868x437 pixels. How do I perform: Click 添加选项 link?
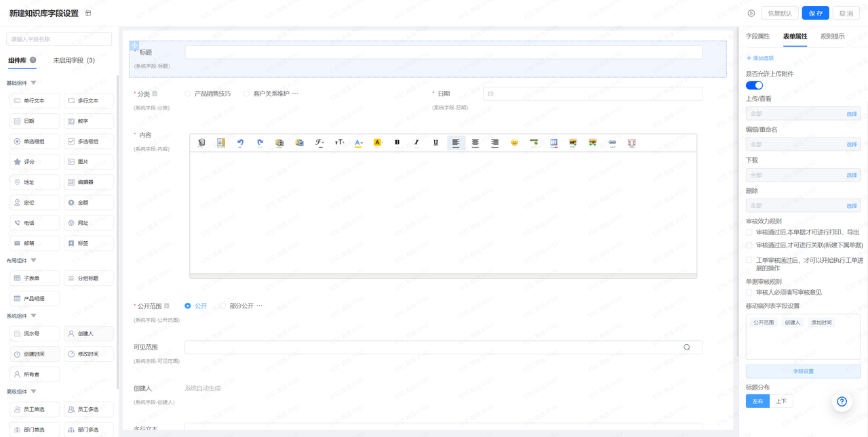(x=760, y=58)
